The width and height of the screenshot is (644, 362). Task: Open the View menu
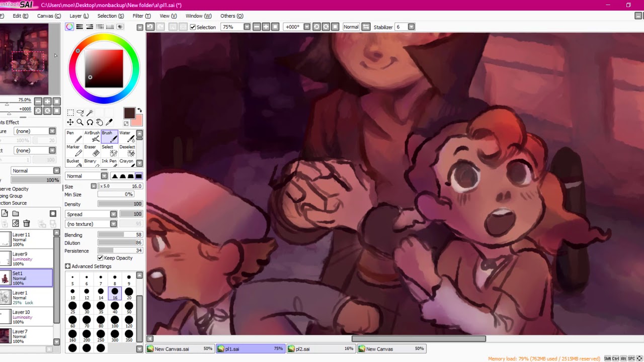[168, 16]
